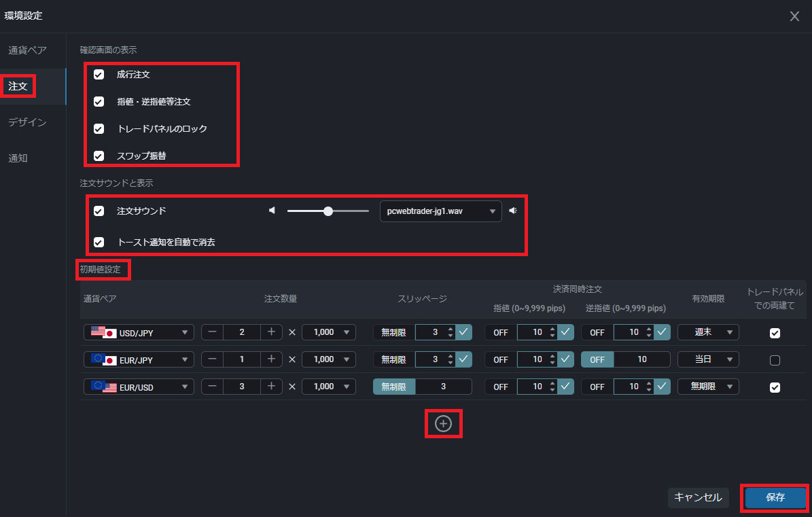This screenshot has height=517, width=812.
Task: Change the 有効期限 dropdown showing 週末
Action: 708,332
